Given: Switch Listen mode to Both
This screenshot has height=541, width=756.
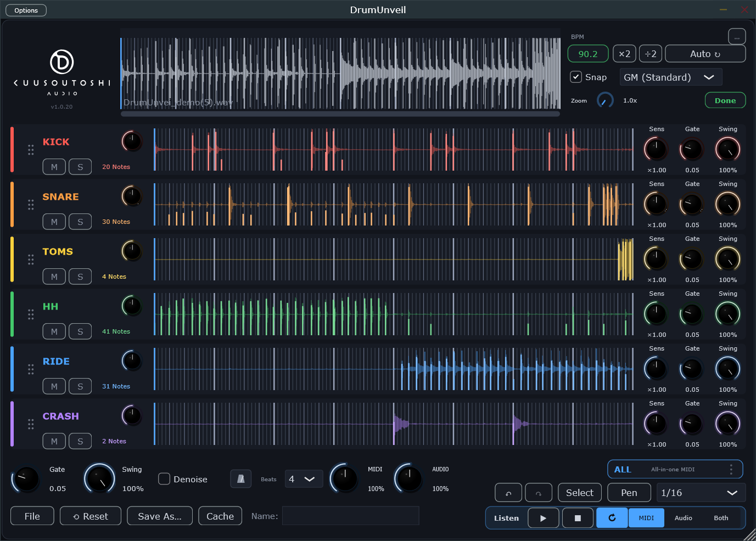Looking at the screenshot, I should (x=721, y=518).
